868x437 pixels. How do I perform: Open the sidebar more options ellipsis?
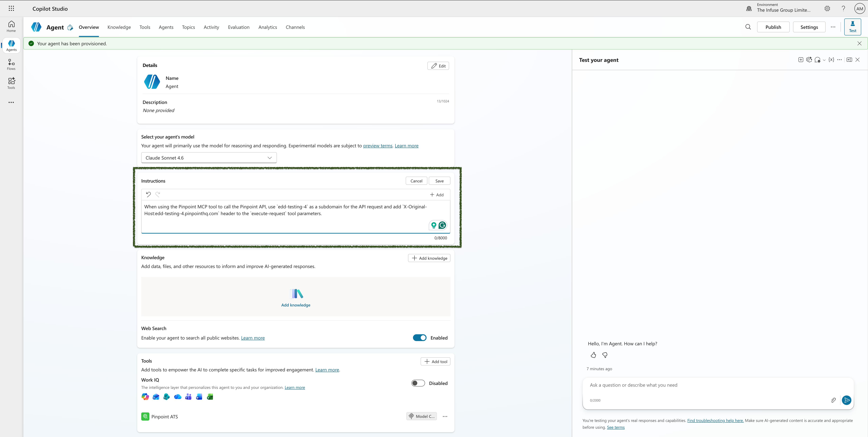[11, 102]
